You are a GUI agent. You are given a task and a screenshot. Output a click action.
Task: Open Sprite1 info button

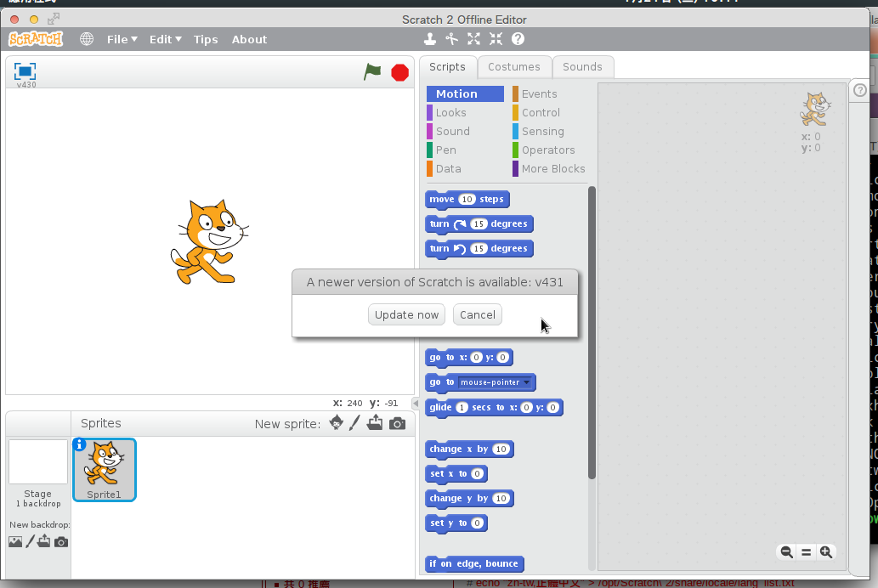click(x=79, y=444)
